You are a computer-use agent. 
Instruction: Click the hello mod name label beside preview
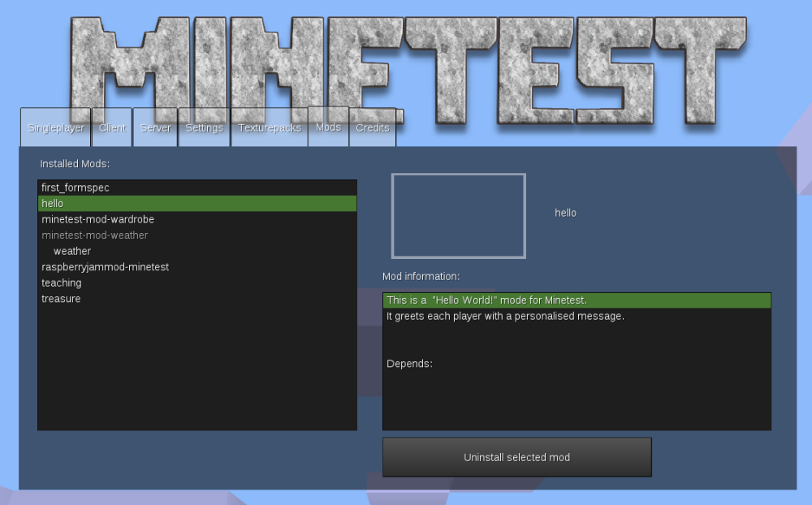565,213
